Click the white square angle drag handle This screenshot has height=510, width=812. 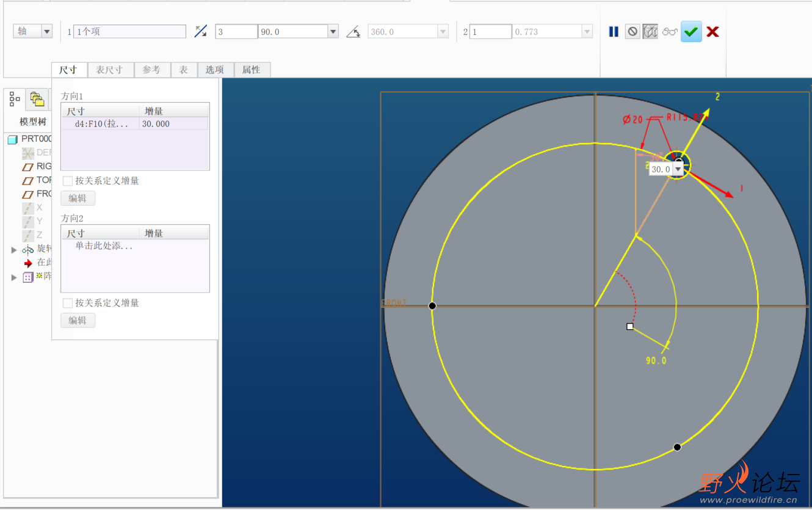(x=630, y=327)
